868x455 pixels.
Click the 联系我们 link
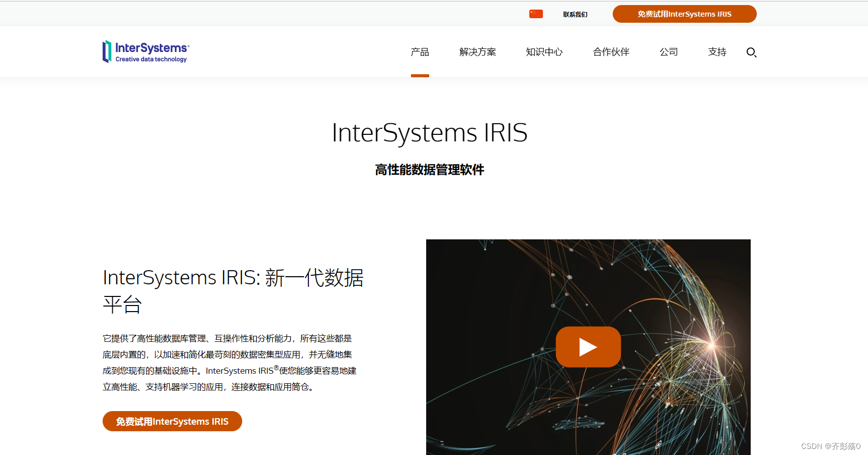pos(574,14)
